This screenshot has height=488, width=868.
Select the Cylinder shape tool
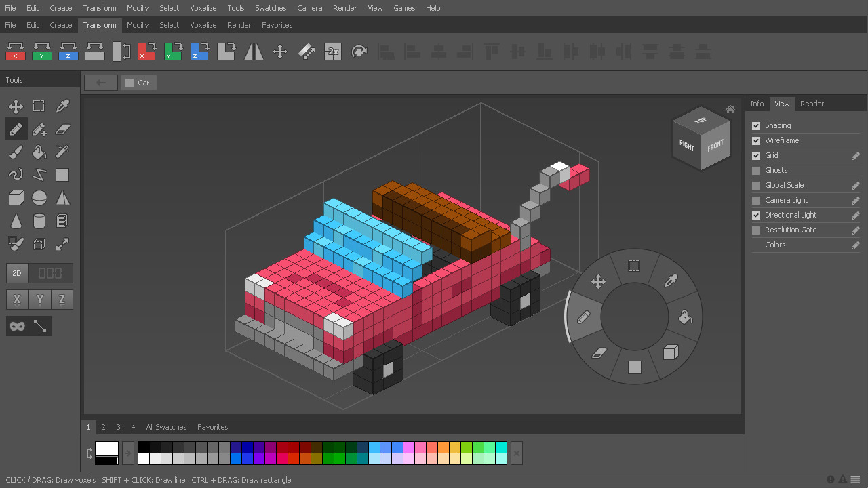pyautogui.click(x=39, y=221)
